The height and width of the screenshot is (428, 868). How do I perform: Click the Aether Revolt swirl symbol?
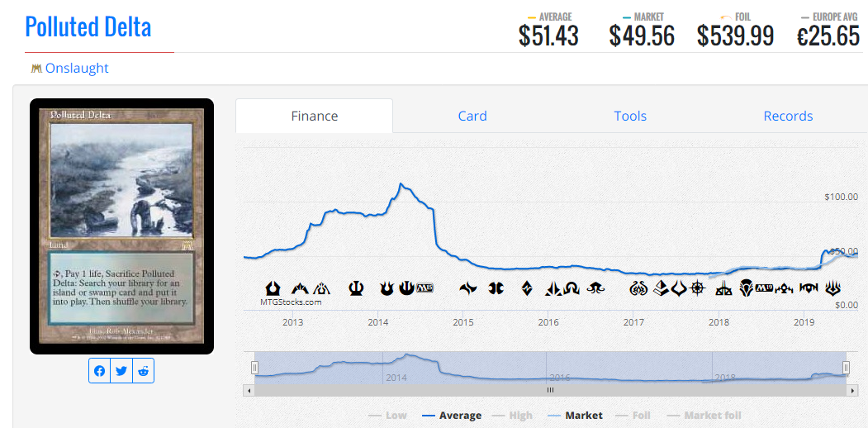coord(638,288)
